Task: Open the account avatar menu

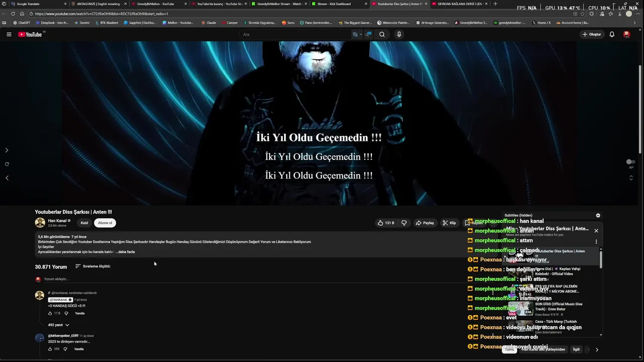Action: click(626, 34)
